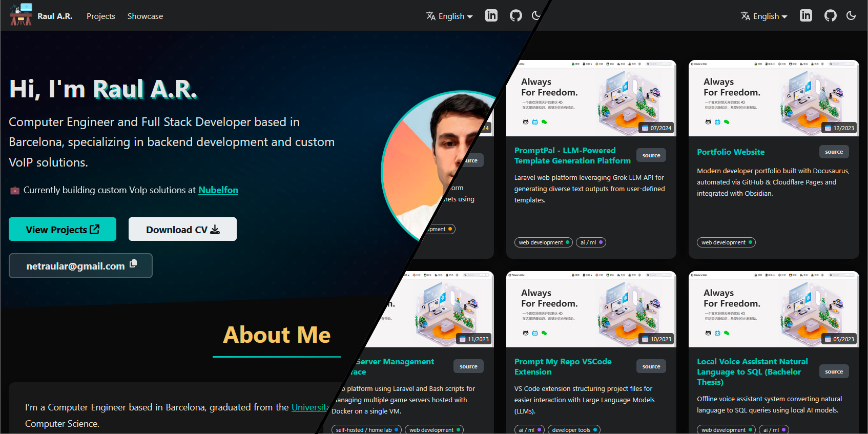
Task: Click source button on Portfolio Website card
Action: pyautogui.click(x=834, y=152)
